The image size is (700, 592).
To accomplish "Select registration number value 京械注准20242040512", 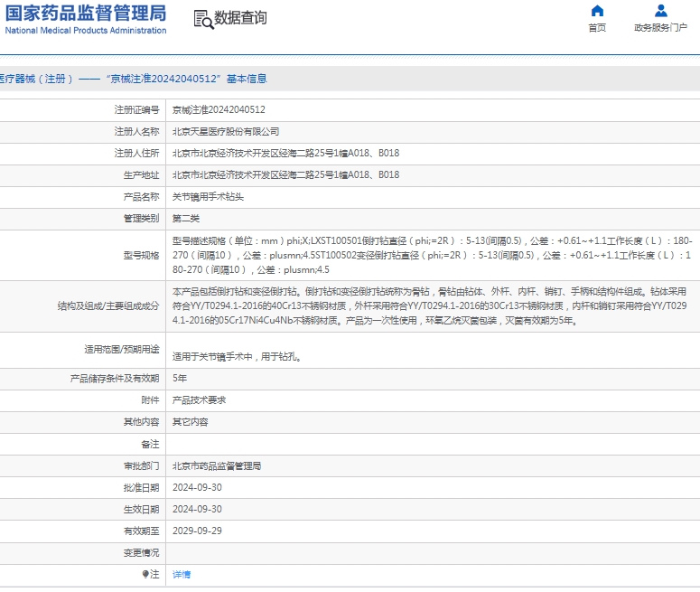I will pos(219,110).
